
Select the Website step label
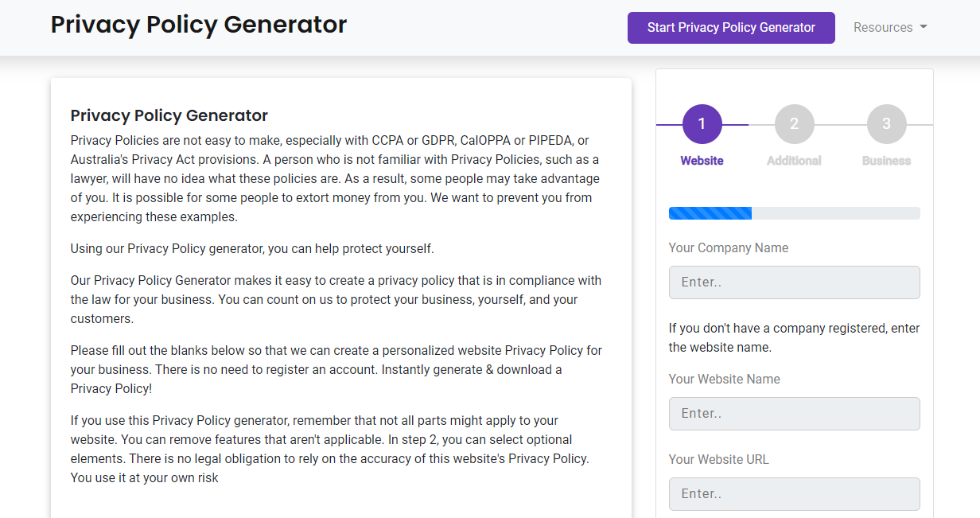tap(702, 161)
